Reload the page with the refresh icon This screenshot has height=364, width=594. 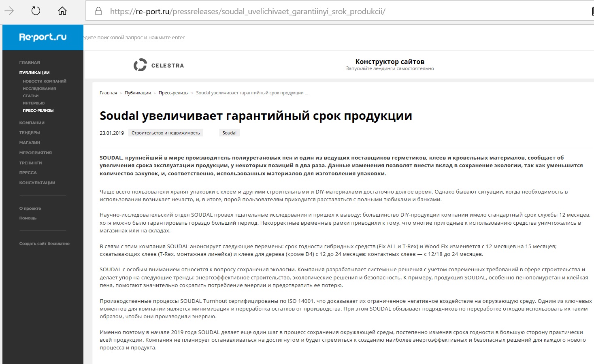pos(36,11)
